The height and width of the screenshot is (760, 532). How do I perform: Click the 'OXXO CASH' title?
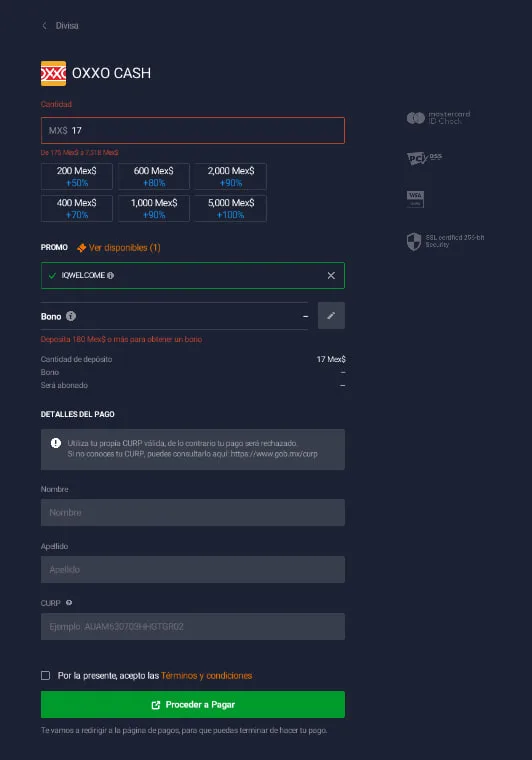point(111,73)
